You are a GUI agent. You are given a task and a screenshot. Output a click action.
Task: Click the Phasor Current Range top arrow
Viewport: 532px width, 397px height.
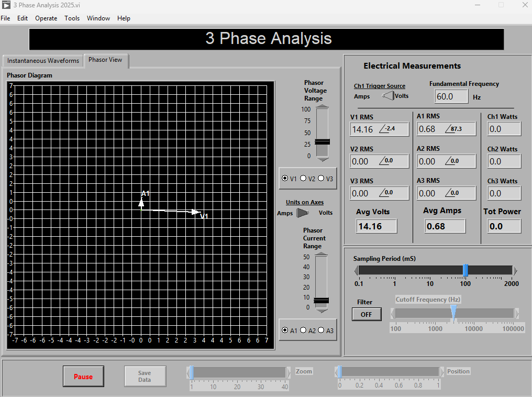tap(321, 254)
